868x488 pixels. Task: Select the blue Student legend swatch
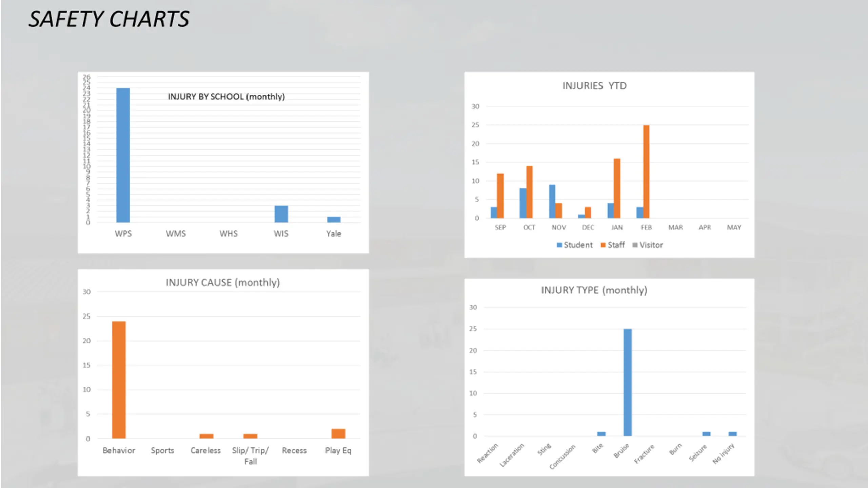[559, 245]
